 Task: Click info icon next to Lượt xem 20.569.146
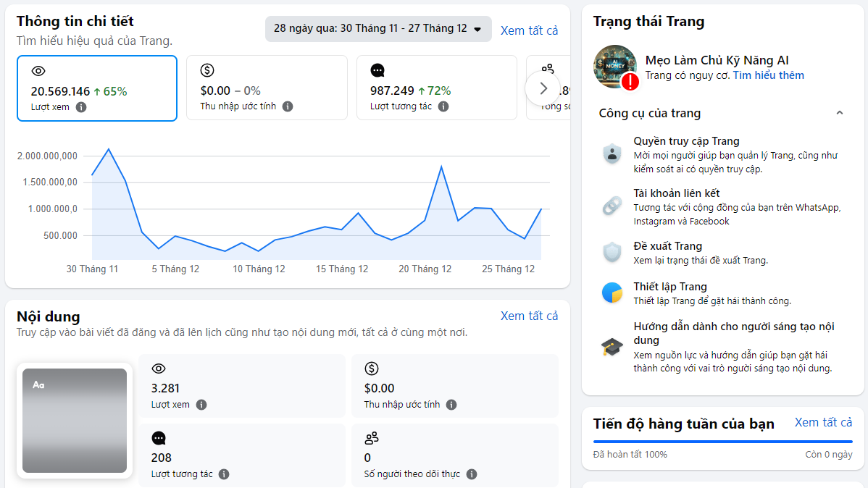[x=81, y=107]
